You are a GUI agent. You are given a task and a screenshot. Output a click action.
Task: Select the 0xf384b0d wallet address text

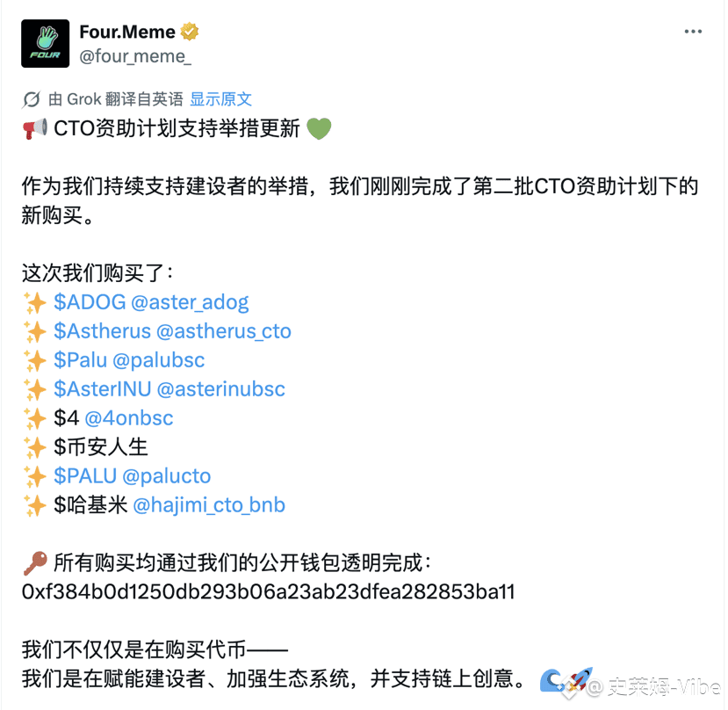269,592
